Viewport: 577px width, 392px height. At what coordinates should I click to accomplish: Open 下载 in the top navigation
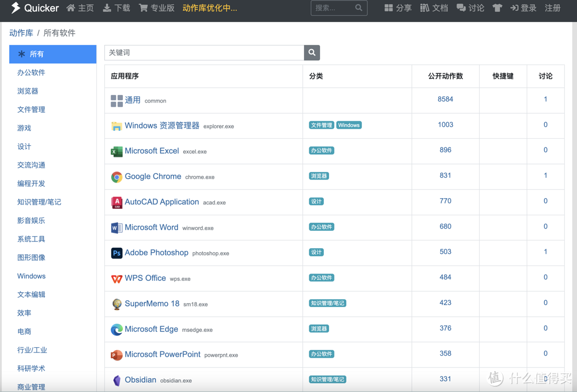tap(116, 7)
